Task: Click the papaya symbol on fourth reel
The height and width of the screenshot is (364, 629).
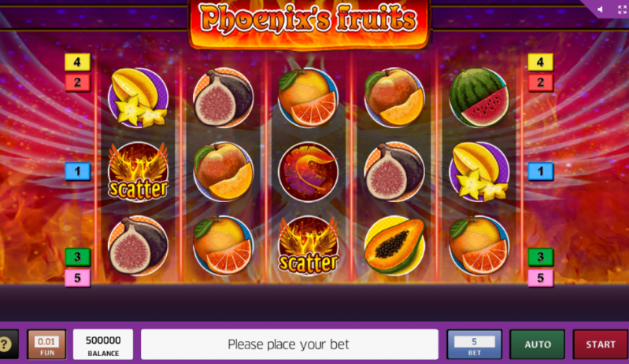Action: (394, 245)
